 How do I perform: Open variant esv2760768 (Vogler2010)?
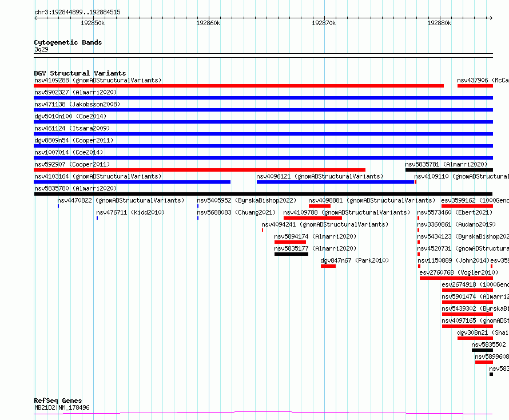pos(459,272)
